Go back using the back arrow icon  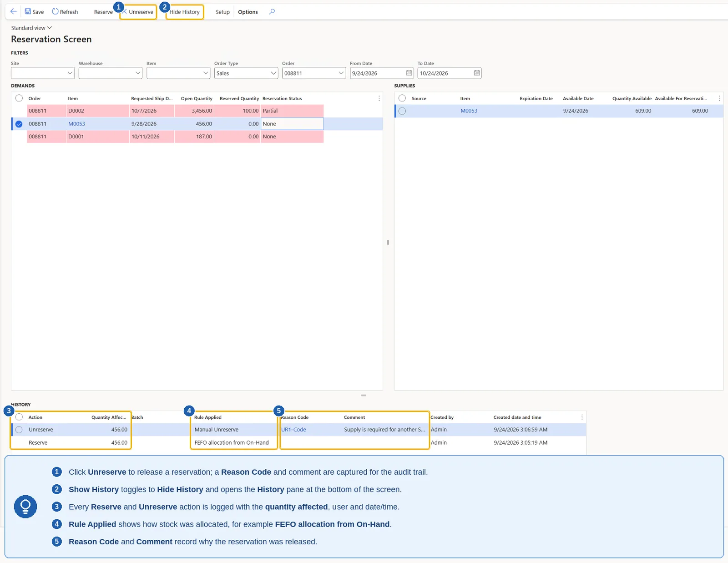14,11
